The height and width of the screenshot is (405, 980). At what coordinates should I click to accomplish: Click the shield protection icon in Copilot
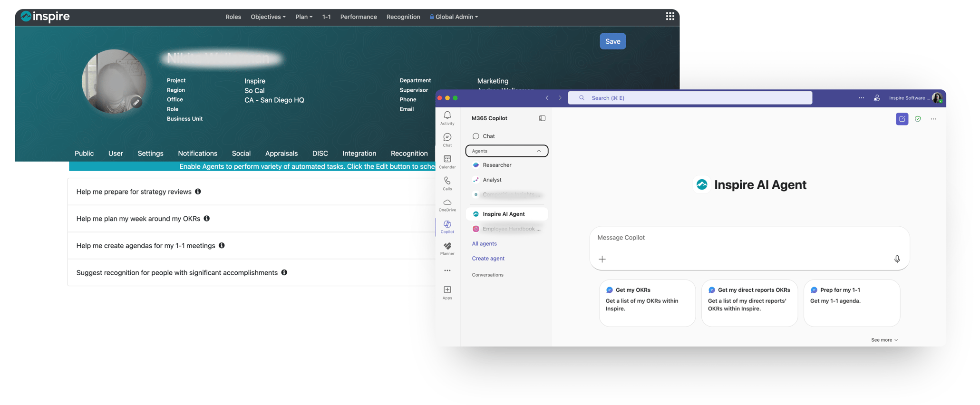(918, 119)
